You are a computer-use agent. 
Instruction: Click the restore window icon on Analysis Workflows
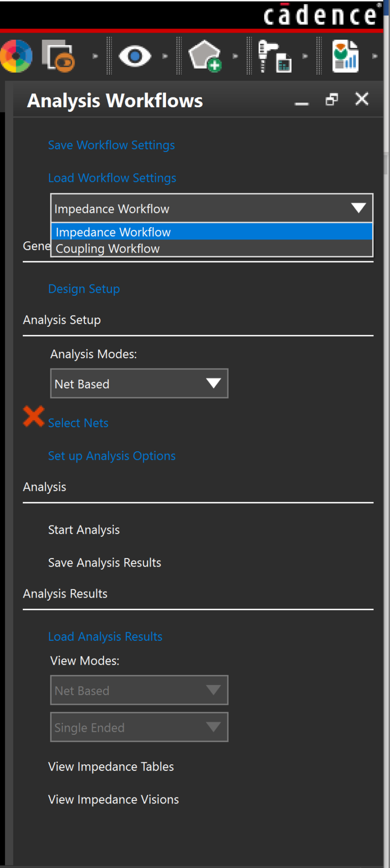coord(332,100)
